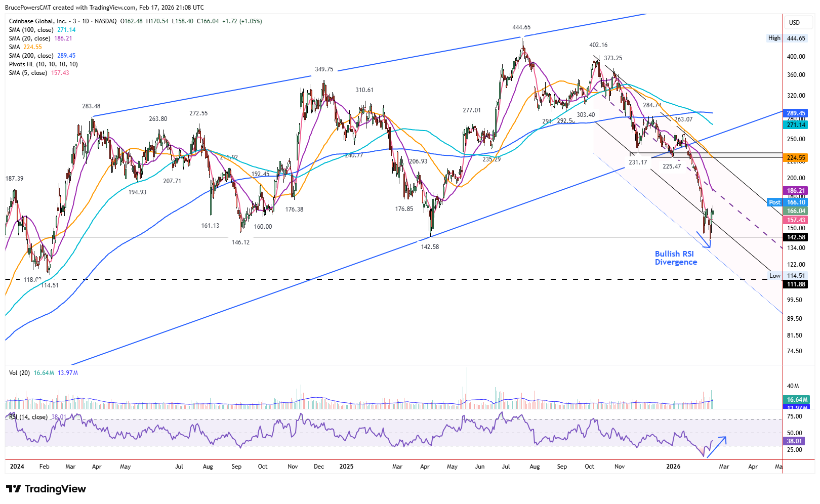Click the 444.65 pivot label at chart peak
The height and width of the screenshot is (504, 820).
[x=521, y=27]
